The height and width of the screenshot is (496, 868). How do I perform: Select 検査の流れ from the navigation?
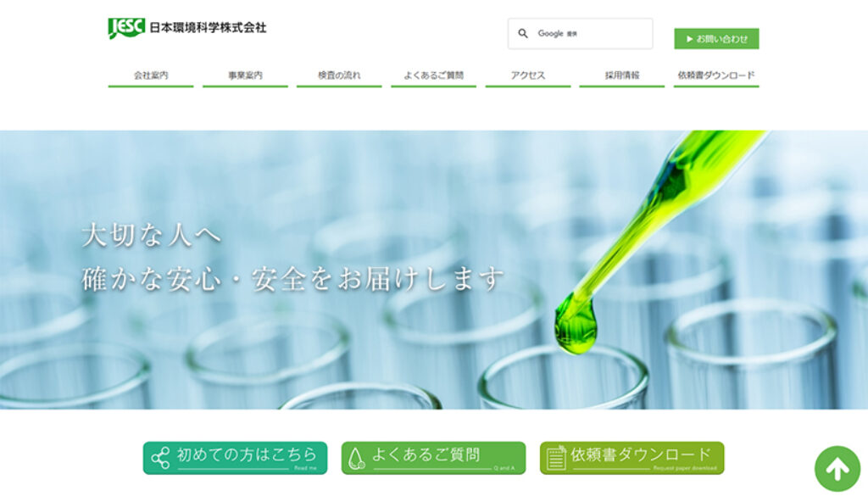click(338, 75)
